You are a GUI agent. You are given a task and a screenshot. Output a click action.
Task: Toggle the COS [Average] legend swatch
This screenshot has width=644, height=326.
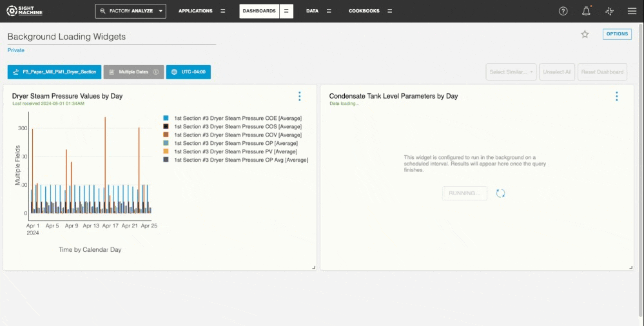(x=166, y=126)
